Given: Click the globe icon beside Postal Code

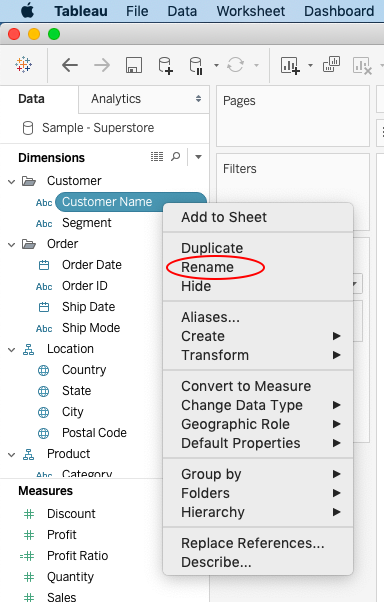Looking at the screenshot, I should click(x=43, y=433).
